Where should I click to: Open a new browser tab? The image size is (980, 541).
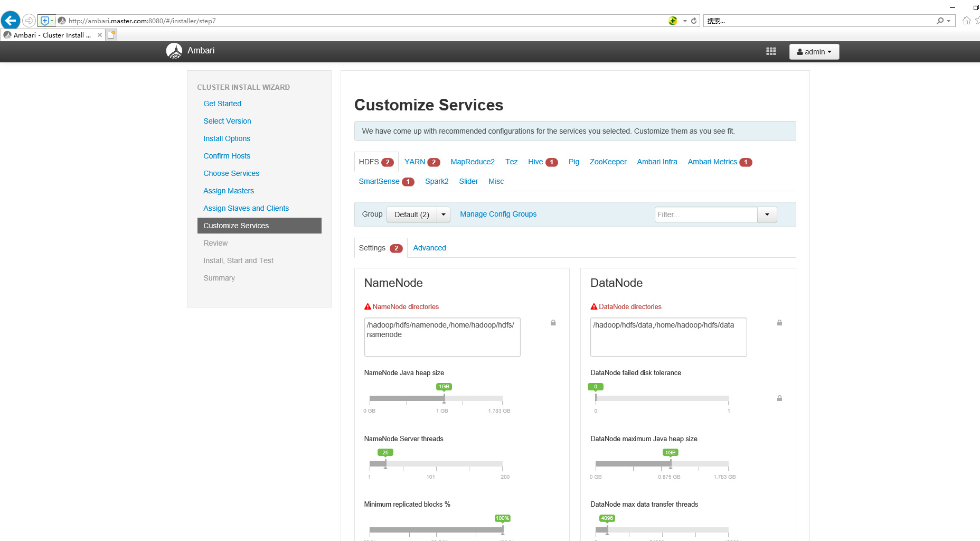tap(111, 35)
